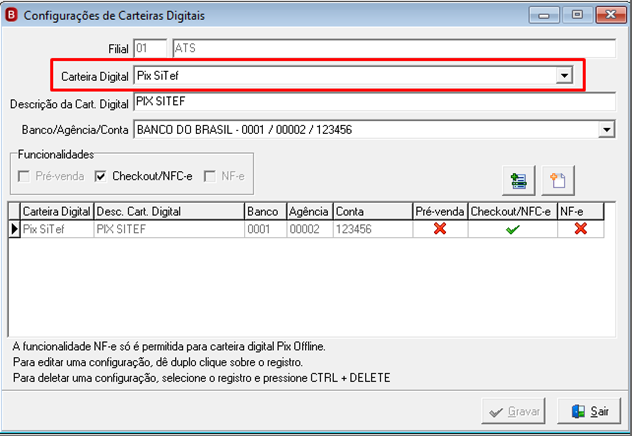Screen dimensions: 632x436
Task: Uncheck the Checkout/NFC-e checkbox
Action: (100, 176)
